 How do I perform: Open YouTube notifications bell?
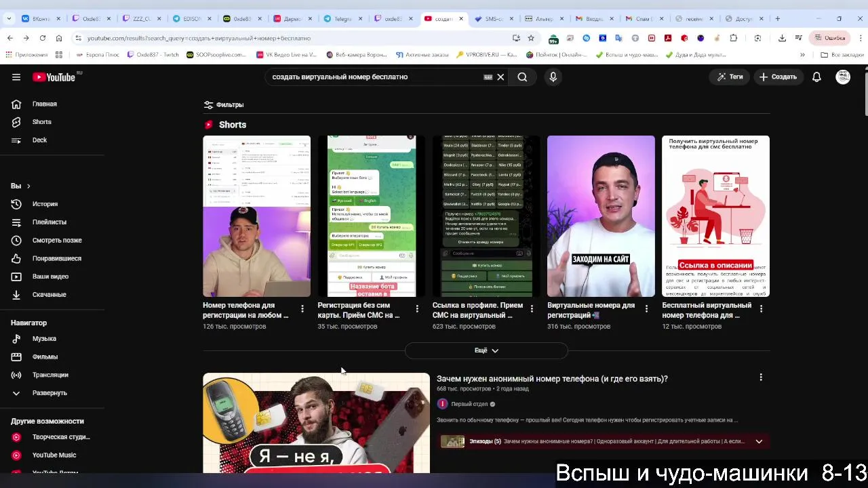[816, 77]
